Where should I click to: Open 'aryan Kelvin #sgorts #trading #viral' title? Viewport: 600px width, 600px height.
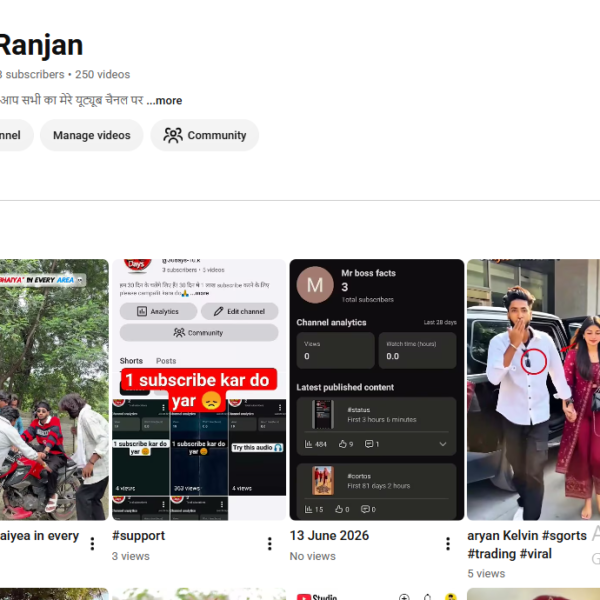(527, 545)
